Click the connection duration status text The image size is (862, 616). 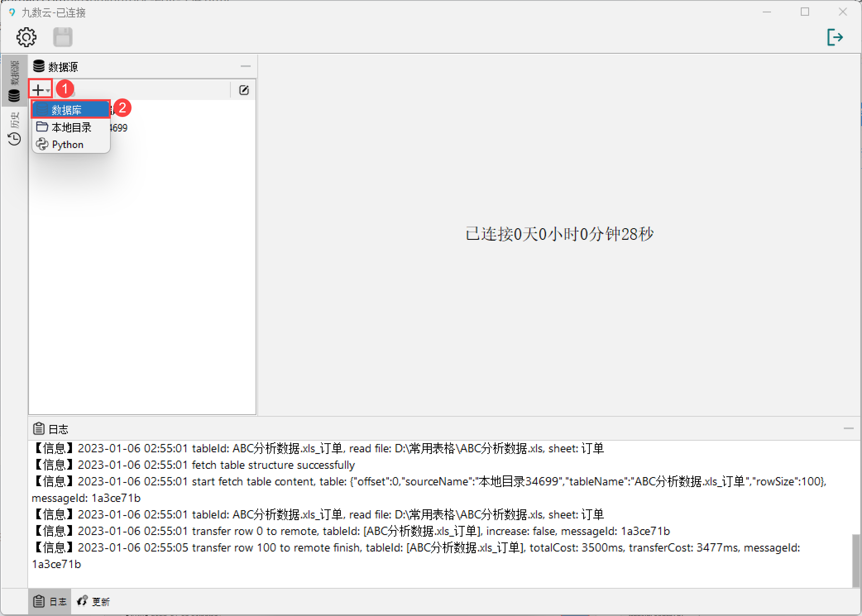point(559,234)
